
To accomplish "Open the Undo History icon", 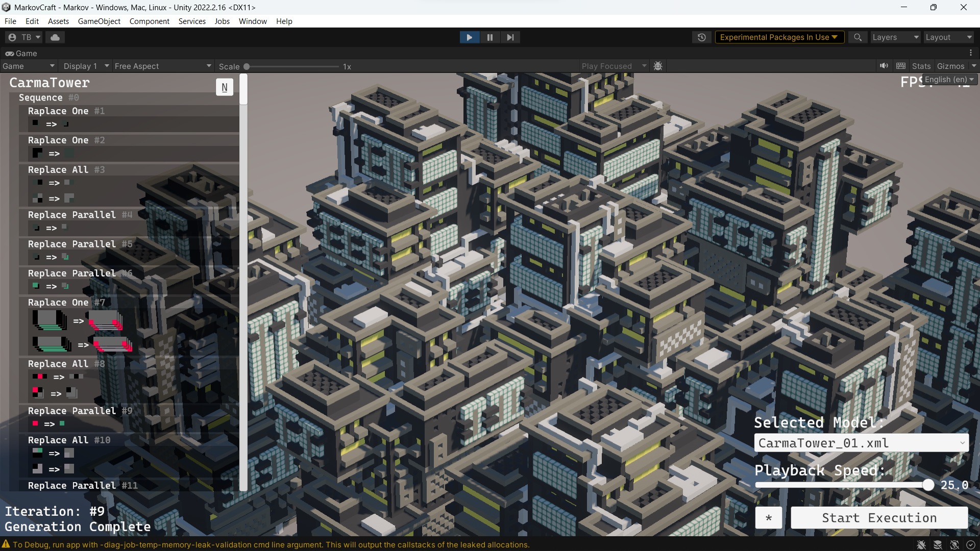I will [702, 37].
